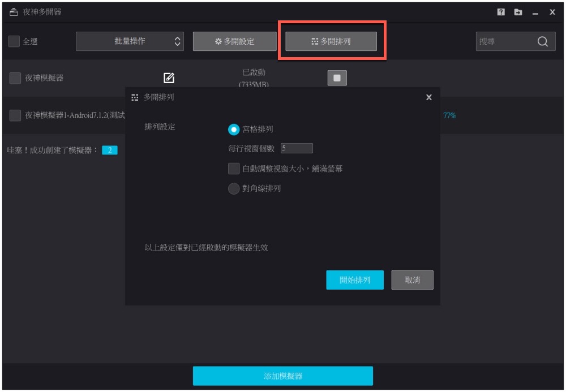The image size is (566, 392).
Task: Click the 已啟動 status text
Action: click(254, 72)
